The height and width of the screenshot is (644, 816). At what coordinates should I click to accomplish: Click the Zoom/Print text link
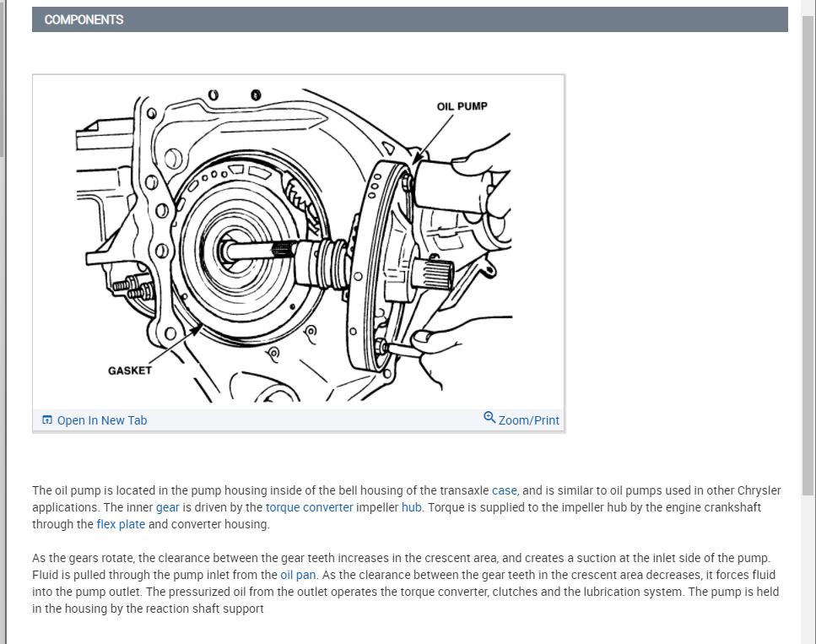point(528,420)
